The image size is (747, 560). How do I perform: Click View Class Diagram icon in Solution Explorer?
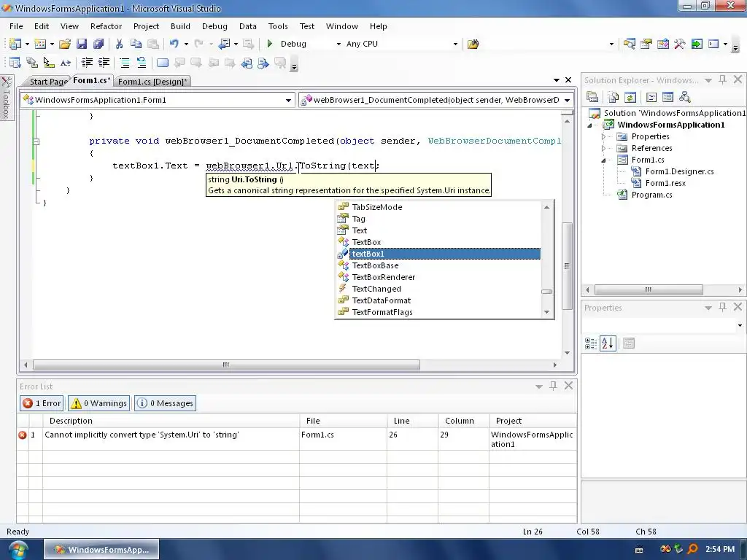(x=684, y=97)
